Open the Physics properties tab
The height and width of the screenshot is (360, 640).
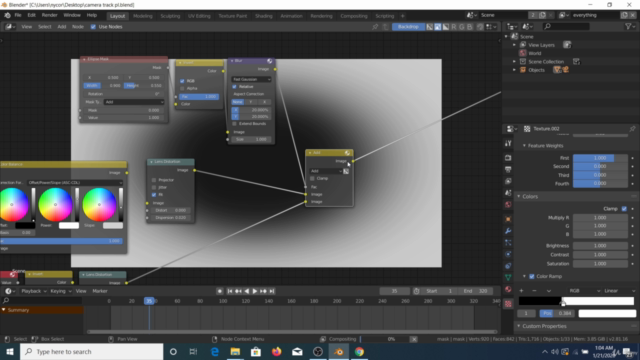[508, 254]
